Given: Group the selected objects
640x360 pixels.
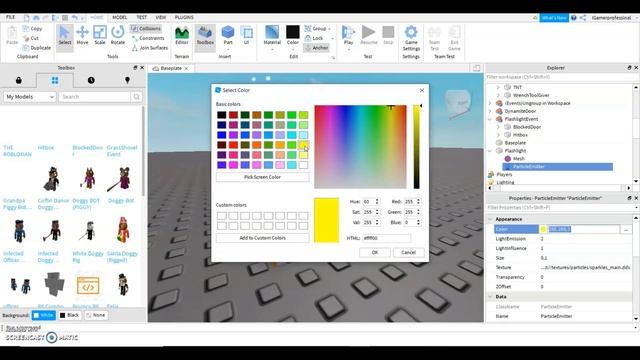Looking at the screenshot, I should click(x=318, y=29).
